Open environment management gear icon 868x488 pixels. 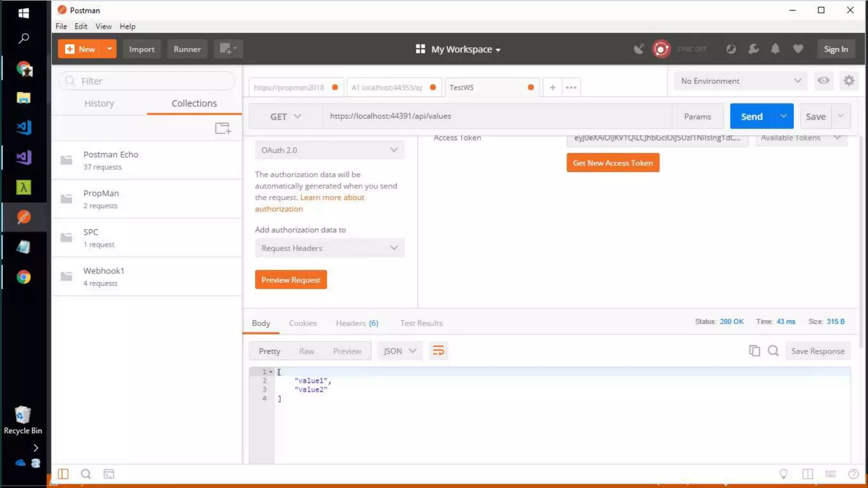(x=849, y=80)
